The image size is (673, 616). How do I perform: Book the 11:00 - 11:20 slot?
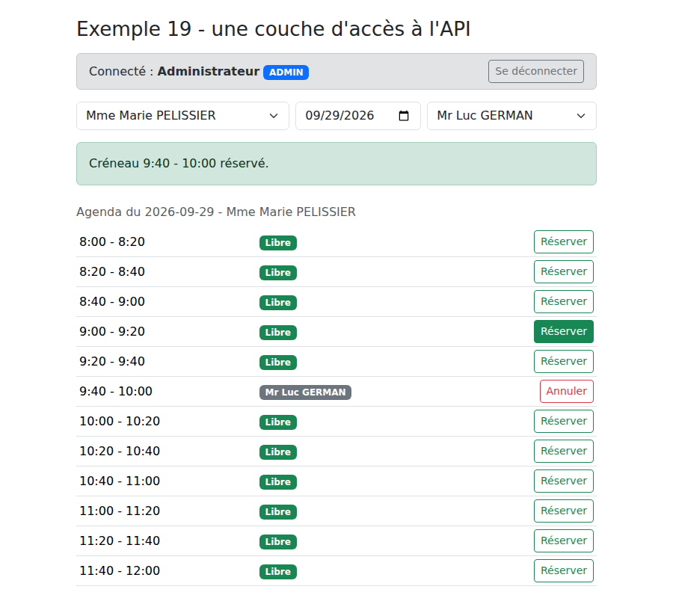click(x=564, y=511)
